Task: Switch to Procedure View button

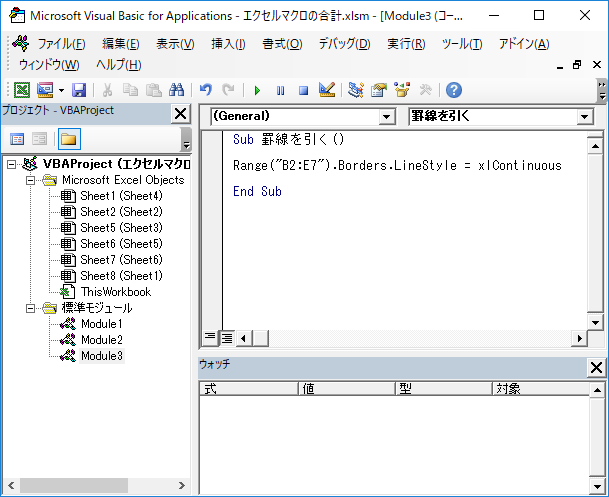Action: pyautogui.click(x=210, y=336)
